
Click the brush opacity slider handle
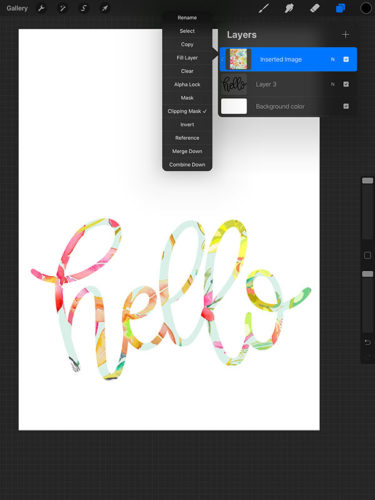(367, 274)
